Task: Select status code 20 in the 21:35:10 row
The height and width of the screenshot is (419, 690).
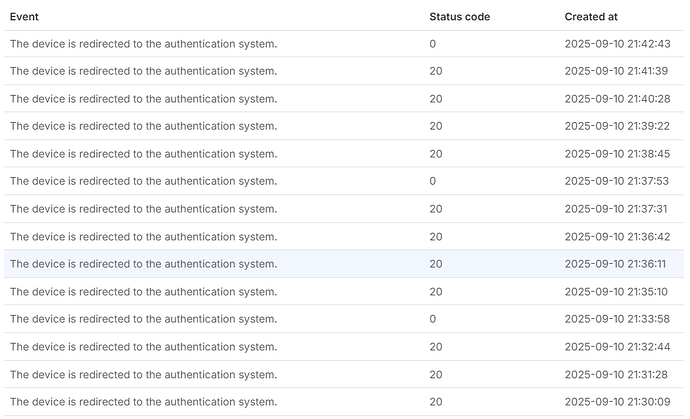Action: coord(436,292)
